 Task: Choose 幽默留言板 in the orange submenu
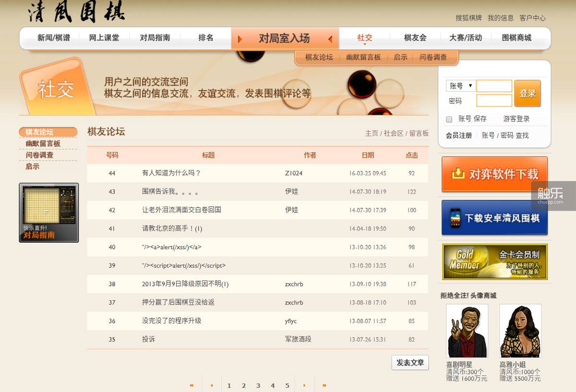363,57
